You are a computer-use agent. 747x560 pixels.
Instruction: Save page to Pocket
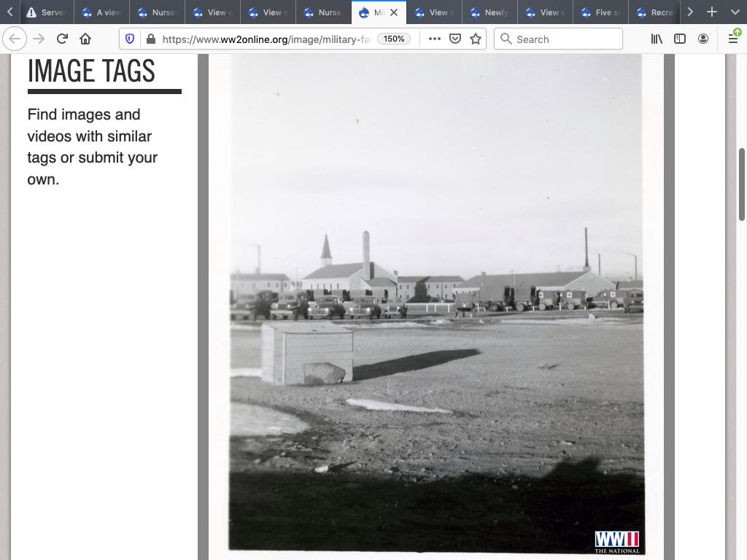(x=455, y=39)
